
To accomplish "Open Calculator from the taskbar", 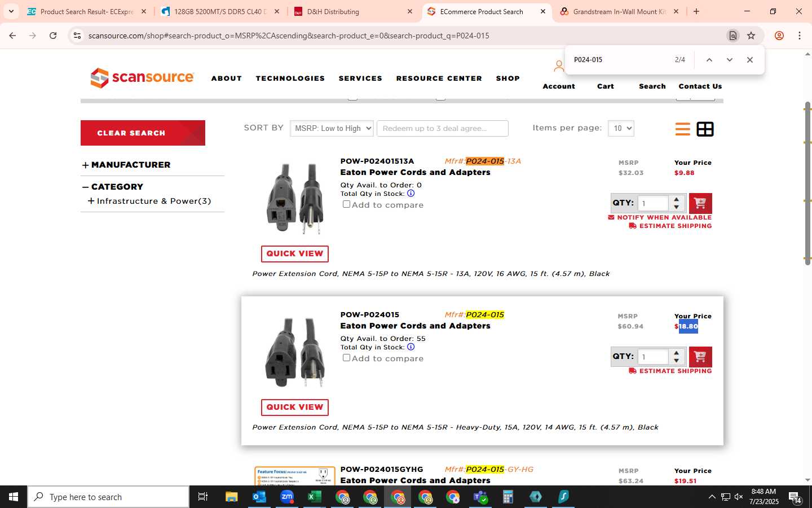I will pos(507,497).
